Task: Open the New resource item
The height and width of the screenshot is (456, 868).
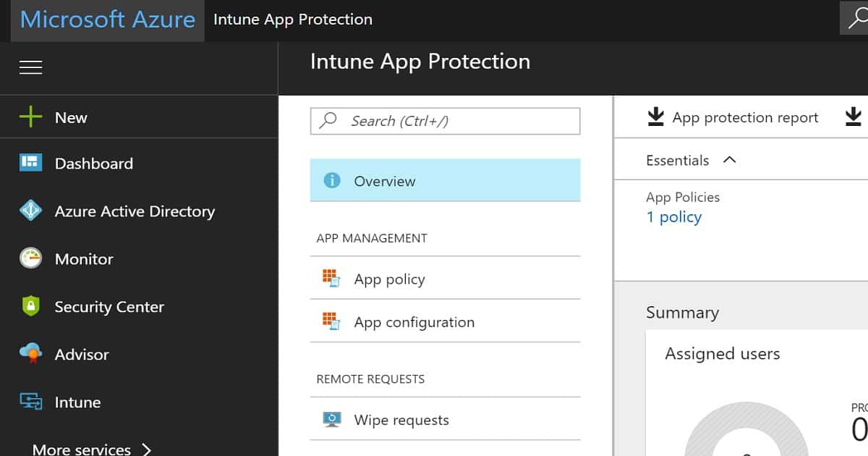Action: click(x=139, y=117)
